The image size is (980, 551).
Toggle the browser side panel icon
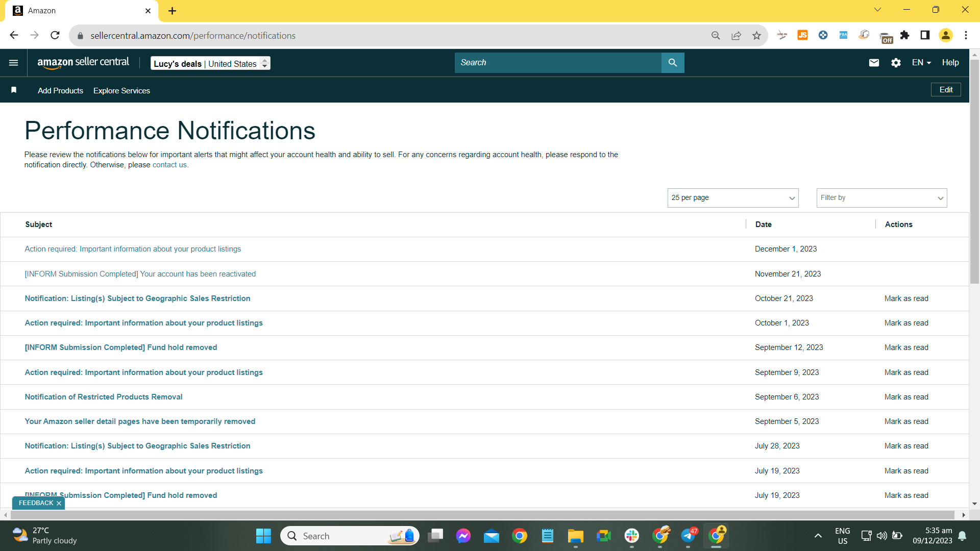tap(925, 35)
